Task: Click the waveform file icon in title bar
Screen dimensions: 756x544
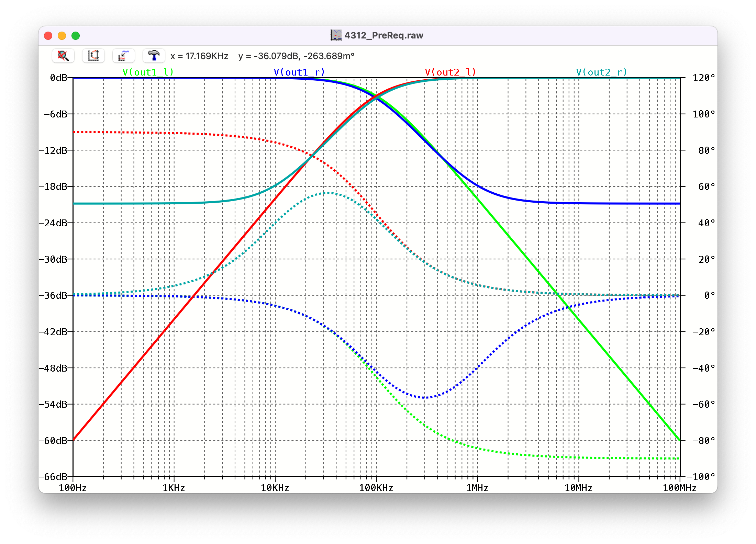Action: pyautogui.click(x=336, y=35)
